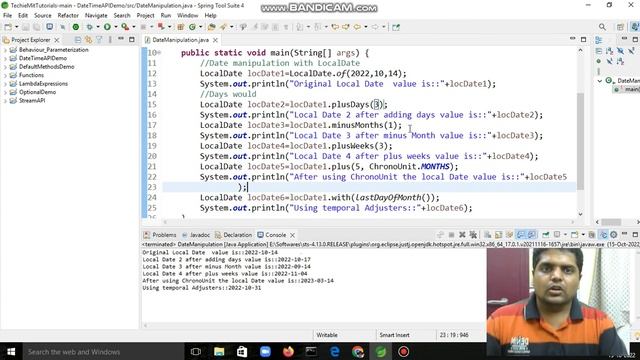Click editor scroll down arrow
The image size is (640, 360).
click(x=580, y=214)
